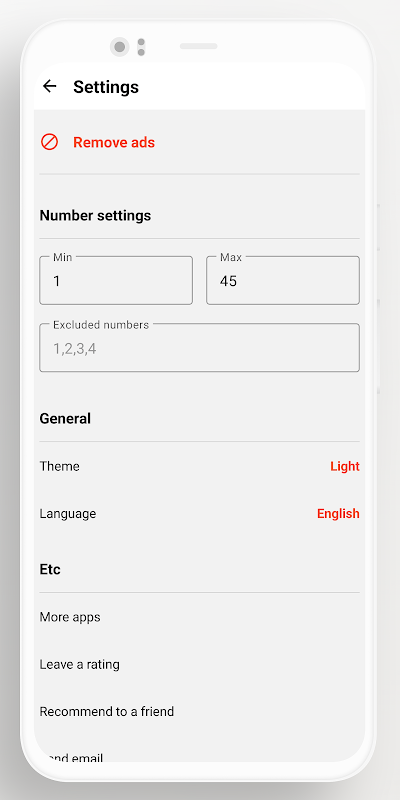Click the Settings page title

106,87
